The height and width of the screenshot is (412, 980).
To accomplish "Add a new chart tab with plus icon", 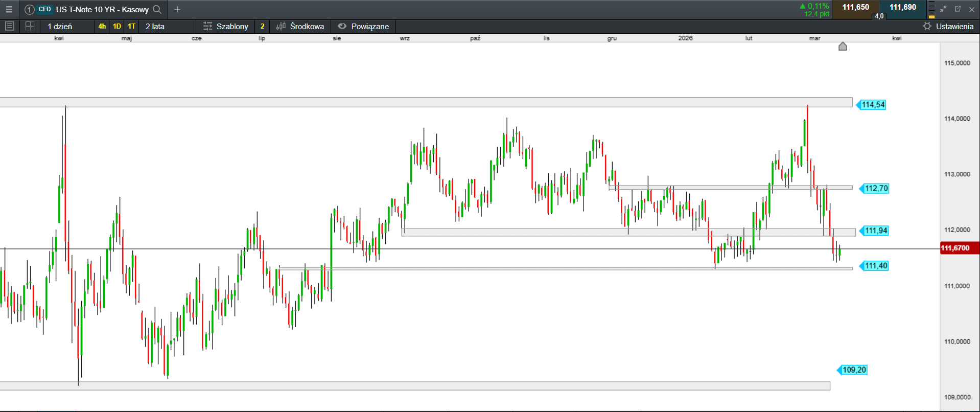I will pos(177,9).
